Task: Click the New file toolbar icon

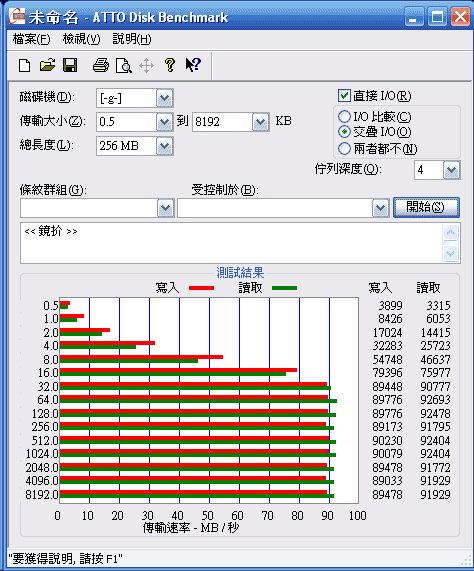Action: pyautogui.click(x=24, y=66)
